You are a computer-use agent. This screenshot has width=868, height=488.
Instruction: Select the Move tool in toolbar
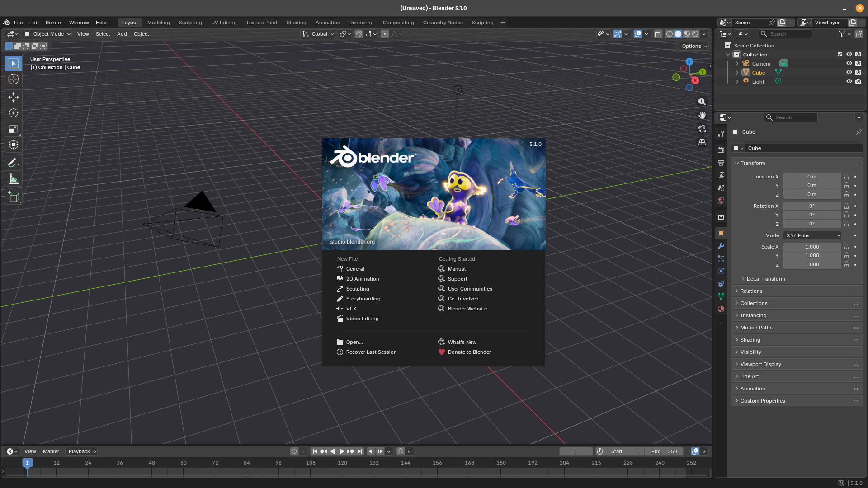coord(14,97)
